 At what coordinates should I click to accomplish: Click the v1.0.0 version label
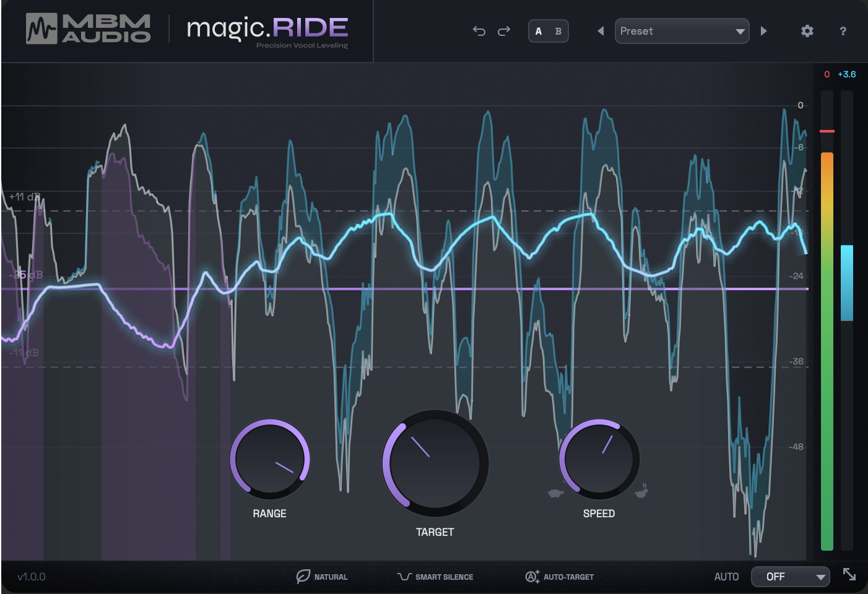coord(32,577)
